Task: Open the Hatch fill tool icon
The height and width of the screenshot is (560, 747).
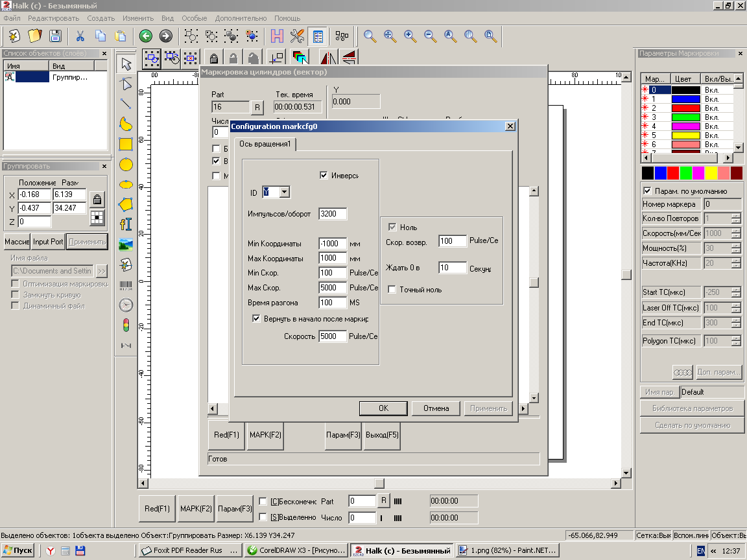Action: pos(278,36)
